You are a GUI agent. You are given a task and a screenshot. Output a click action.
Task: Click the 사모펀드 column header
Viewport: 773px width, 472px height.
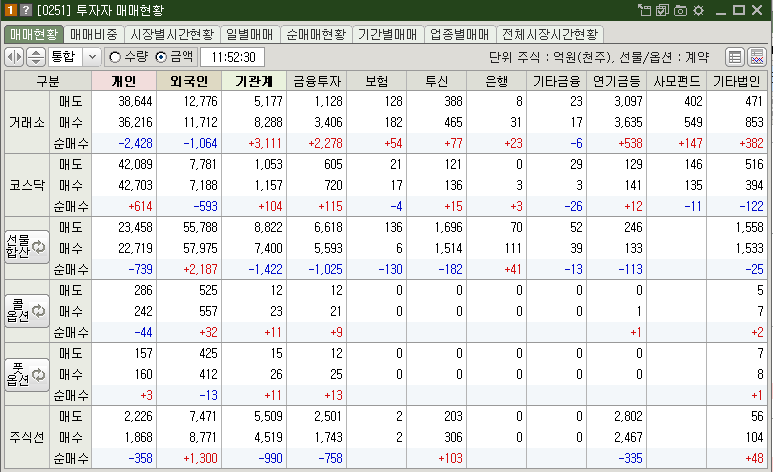(x=676, y=81)
